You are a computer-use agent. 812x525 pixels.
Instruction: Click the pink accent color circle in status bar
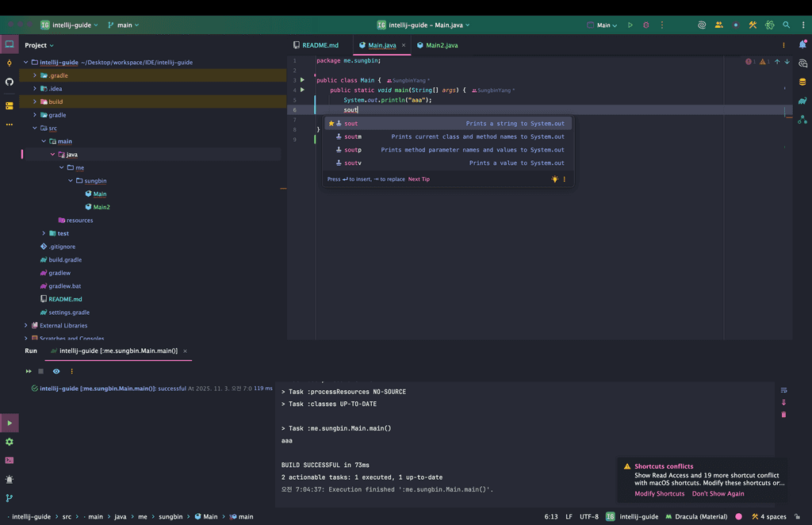click(x=738, y=516)
